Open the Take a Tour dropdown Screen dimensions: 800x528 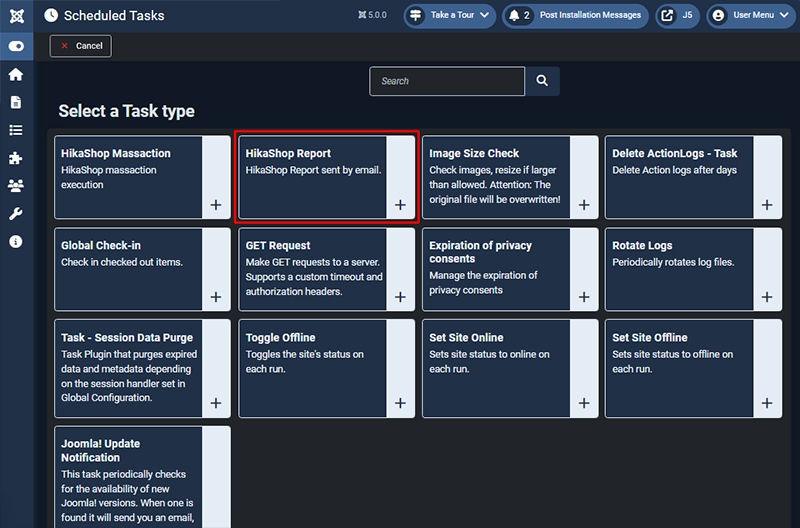coord(449,15)
